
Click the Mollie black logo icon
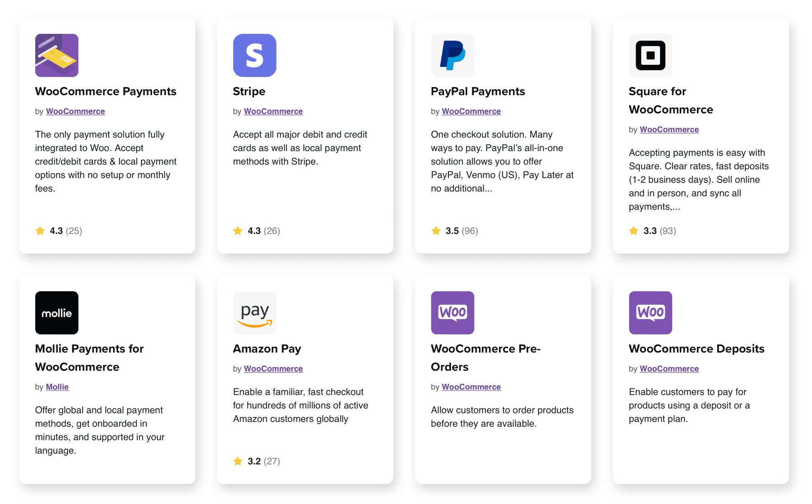[56, 312]
